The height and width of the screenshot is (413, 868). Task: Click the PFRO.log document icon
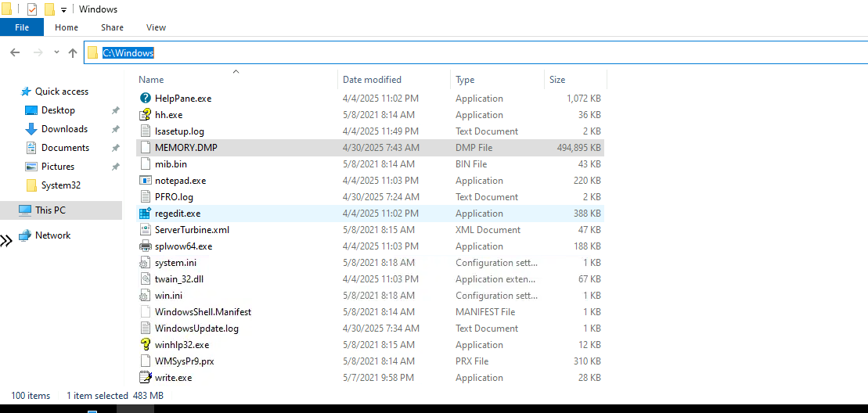(x=146, y=197)
